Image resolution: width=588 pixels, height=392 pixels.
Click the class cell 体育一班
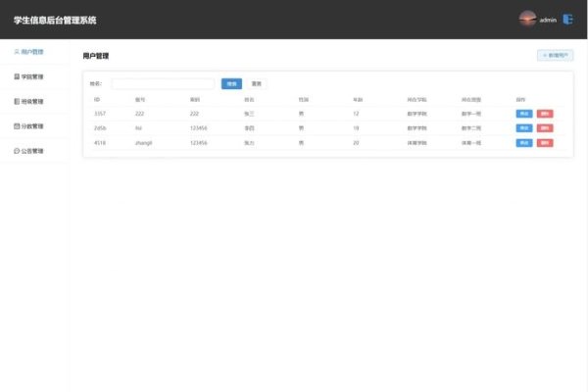pyautogui.click(x=471, y=143)
